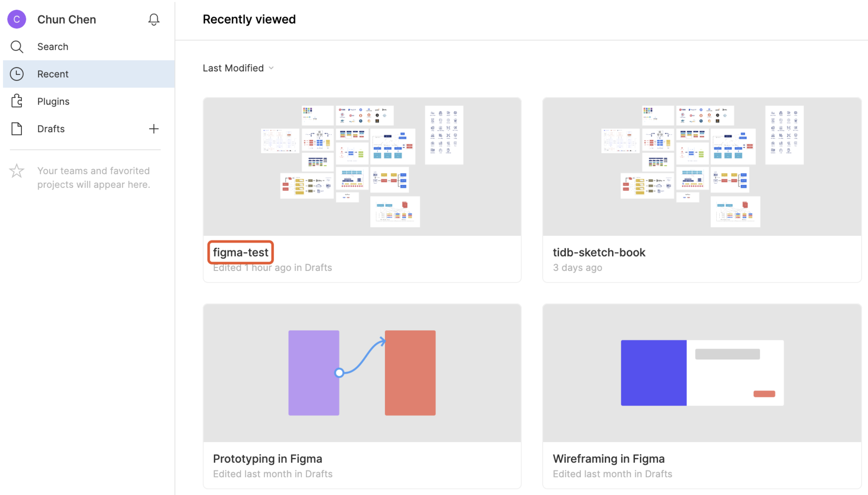Create a new draft with the plus icon

click(x=154, y=129)
